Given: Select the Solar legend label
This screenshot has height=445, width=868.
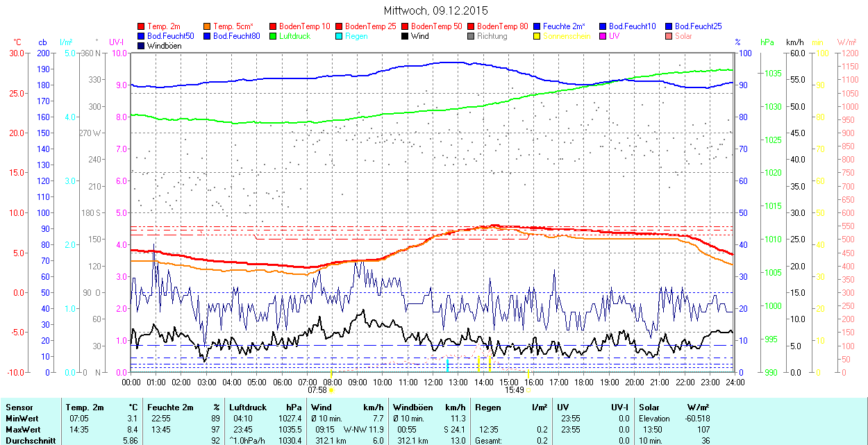Looking at the screenshot, I should (x=683, y=36).
